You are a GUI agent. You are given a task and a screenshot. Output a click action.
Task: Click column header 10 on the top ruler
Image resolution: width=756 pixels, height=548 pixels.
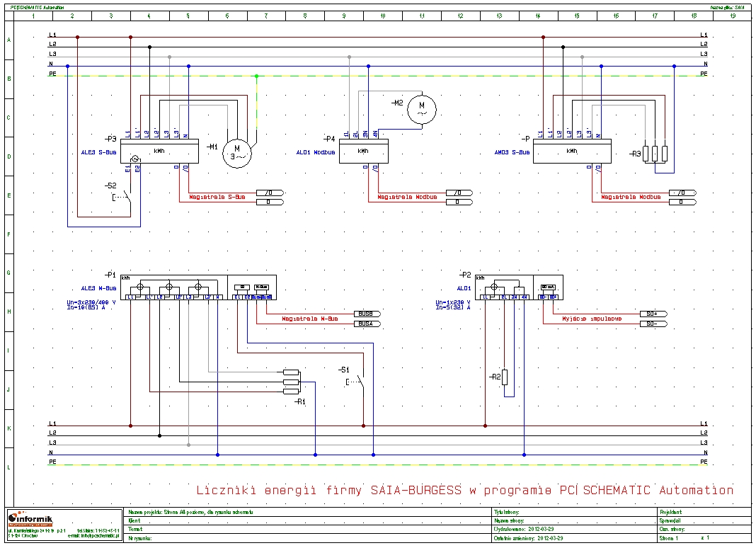pos(383,16)
